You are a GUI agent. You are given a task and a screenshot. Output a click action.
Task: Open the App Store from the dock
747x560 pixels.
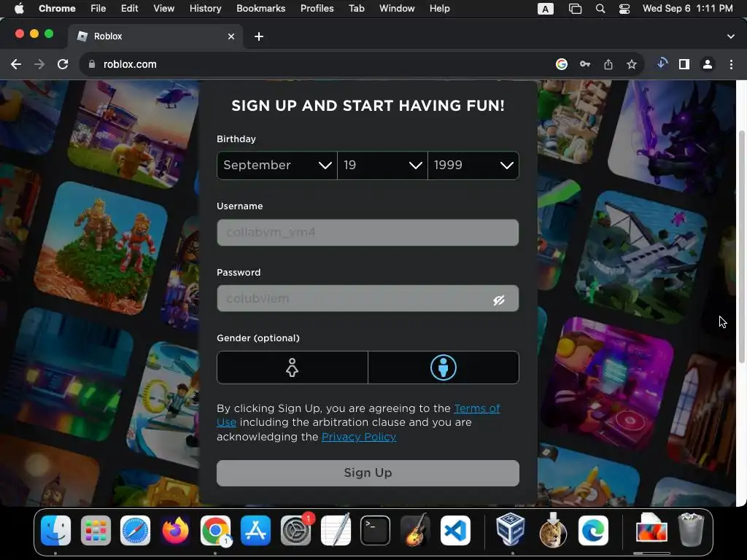tap(255, 530)
